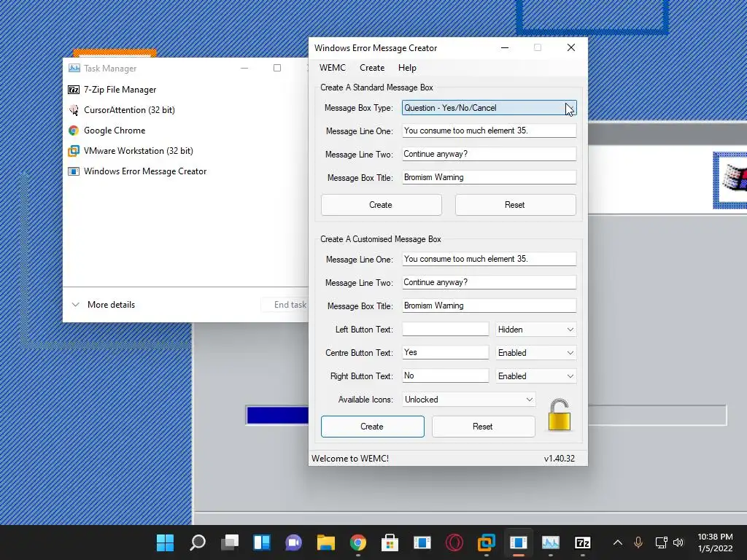Click End task button in Task Manager
747x560 pixels.
point(285,305)
